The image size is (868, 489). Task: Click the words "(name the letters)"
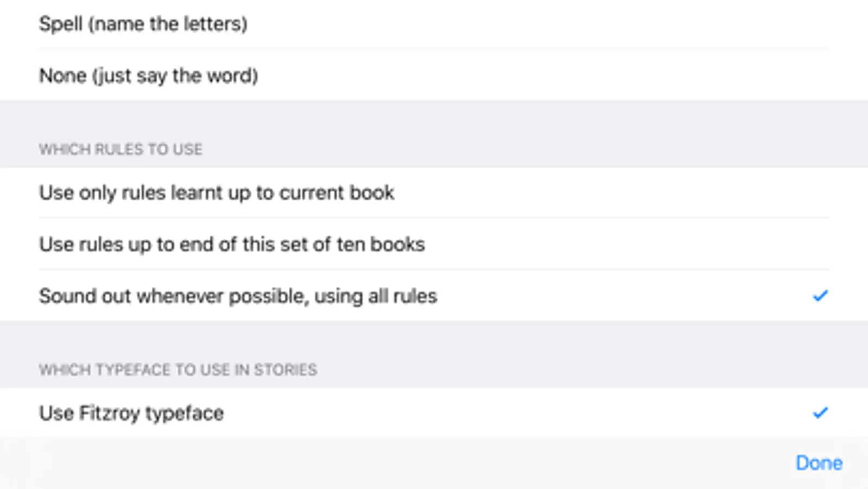[x=168, y=24]
